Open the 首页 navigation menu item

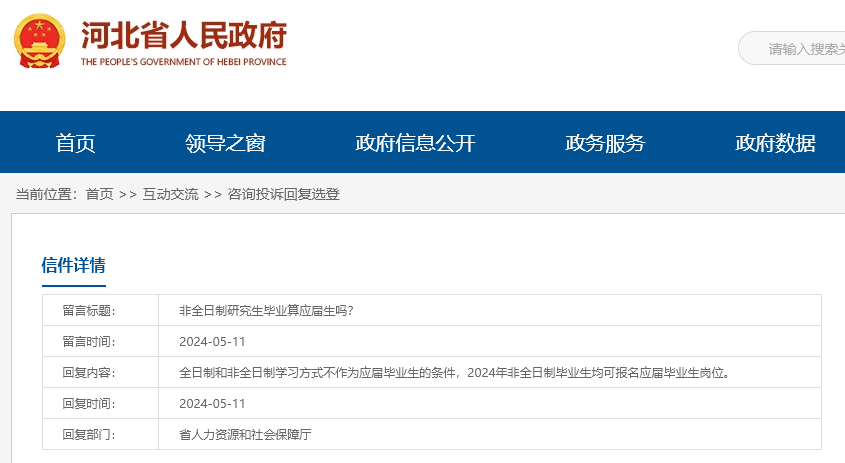[75, 143]
